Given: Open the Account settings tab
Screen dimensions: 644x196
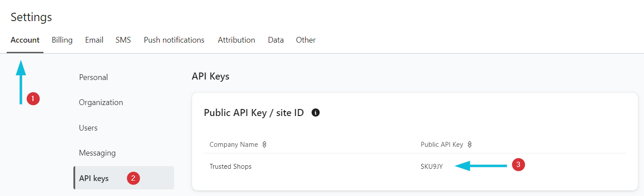Looking at the screenshot, I should point(25,40).
